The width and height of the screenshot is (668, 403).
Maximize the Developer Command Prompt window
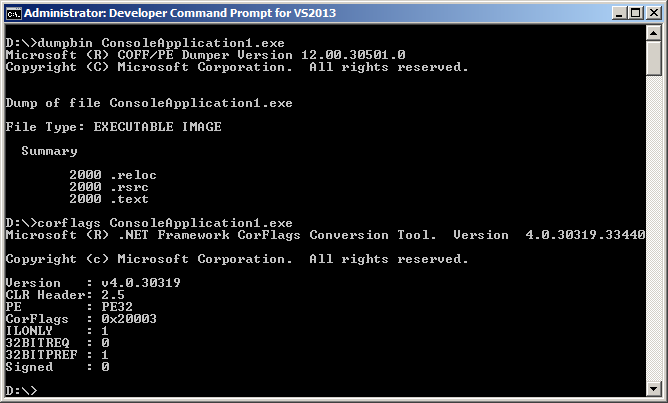click(633, 13)
